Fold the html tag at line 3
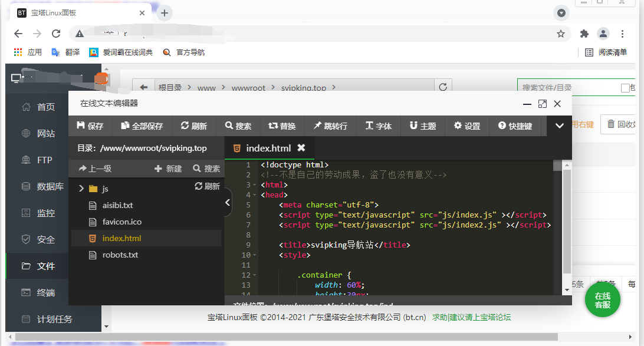 255,185
